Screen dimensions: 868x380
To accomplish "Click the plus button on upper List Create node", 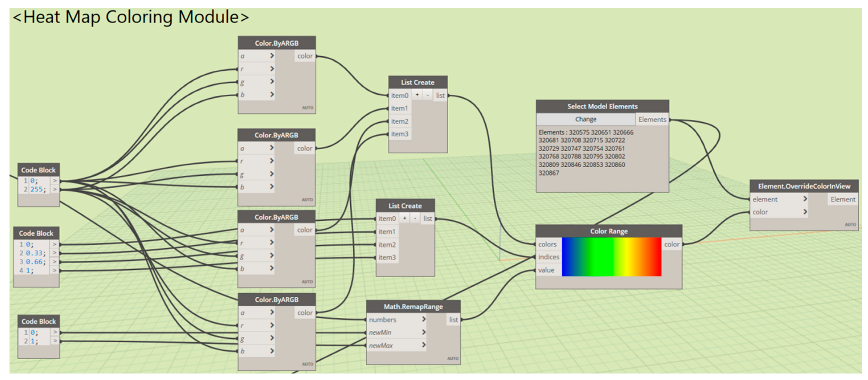I will [x=417, y=95].
